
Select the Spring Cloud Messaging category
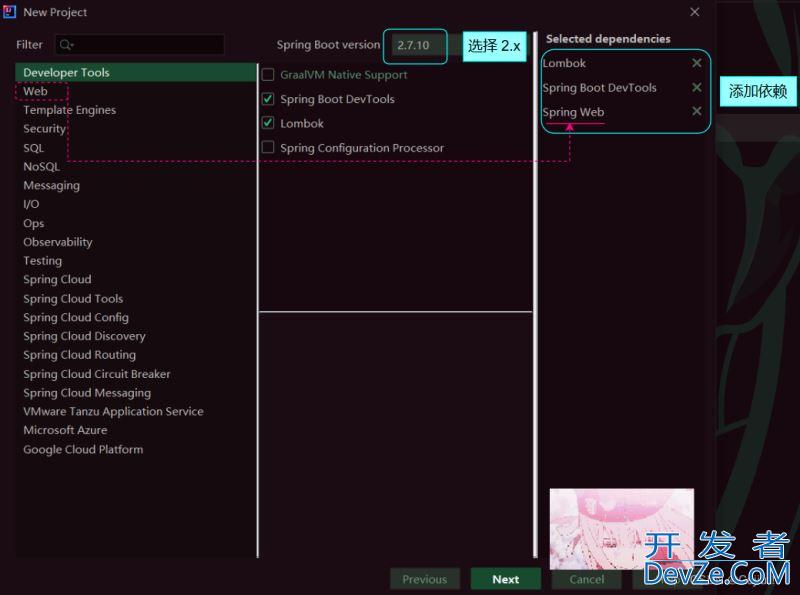tap(136, 393)
